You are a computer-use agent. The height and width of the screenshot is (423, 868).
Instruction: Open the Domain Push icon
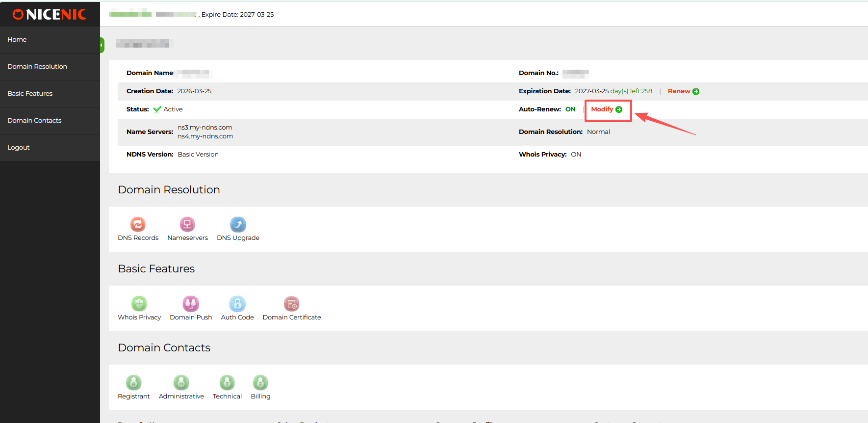pos(191,304)
